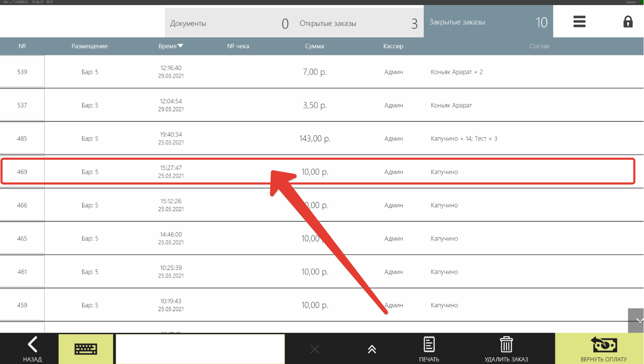Switch to Документы tab
Screen dimensions: 644x364
(x=229, y=23)
